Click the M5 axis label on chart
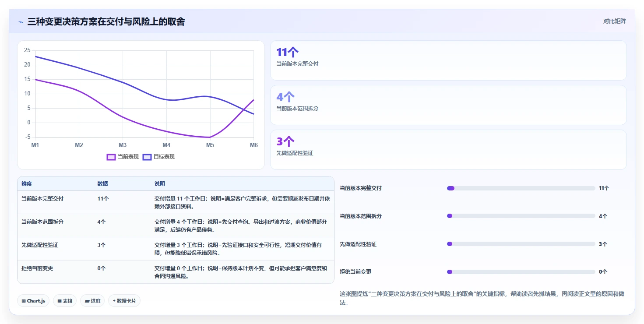644x324 pixels. pos(210,145)
